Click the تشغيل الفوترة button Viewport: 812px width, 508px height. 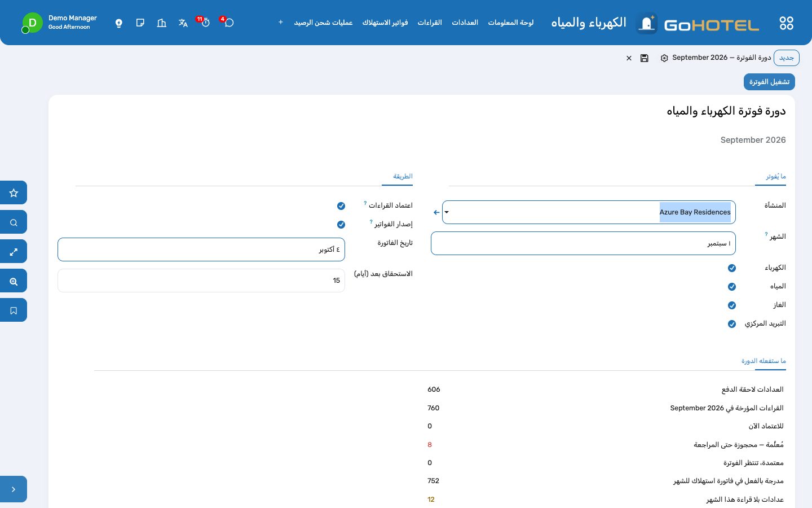(769, 82)
